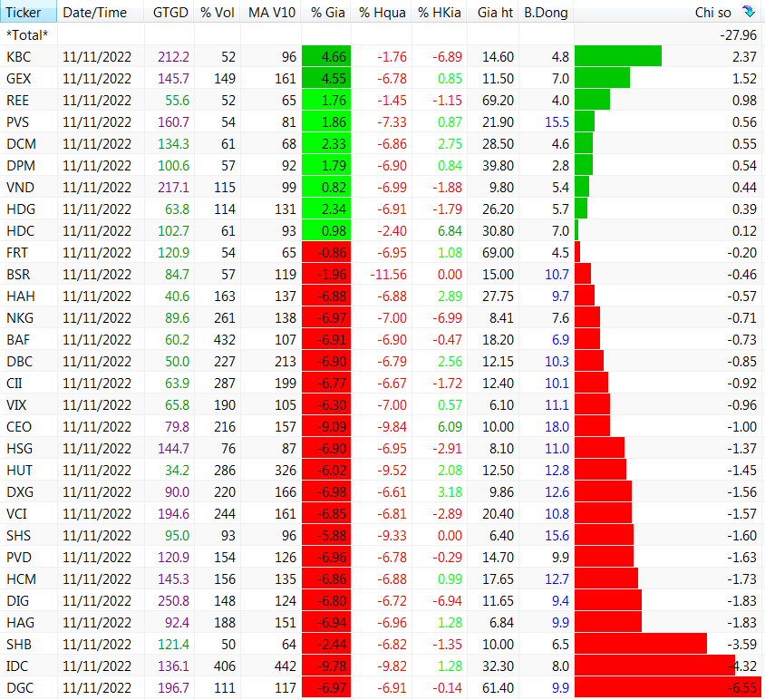Sort the table by GTGD column
This screenshot has width=765, height=700.
(170, 12)
